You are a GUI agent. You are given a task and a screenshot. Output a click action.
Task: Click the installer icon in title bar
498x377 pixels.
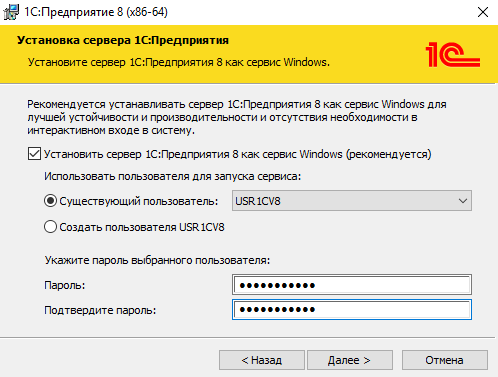pos(11,12)
